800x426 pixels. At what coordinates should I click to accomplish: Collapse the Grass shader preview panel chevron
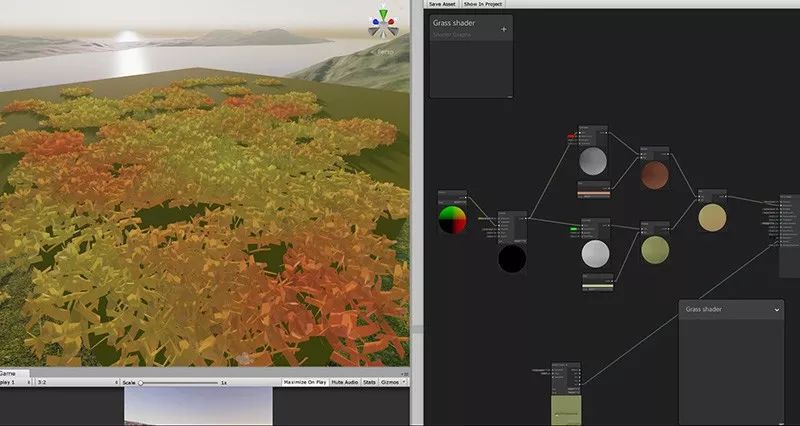[777, 310]
